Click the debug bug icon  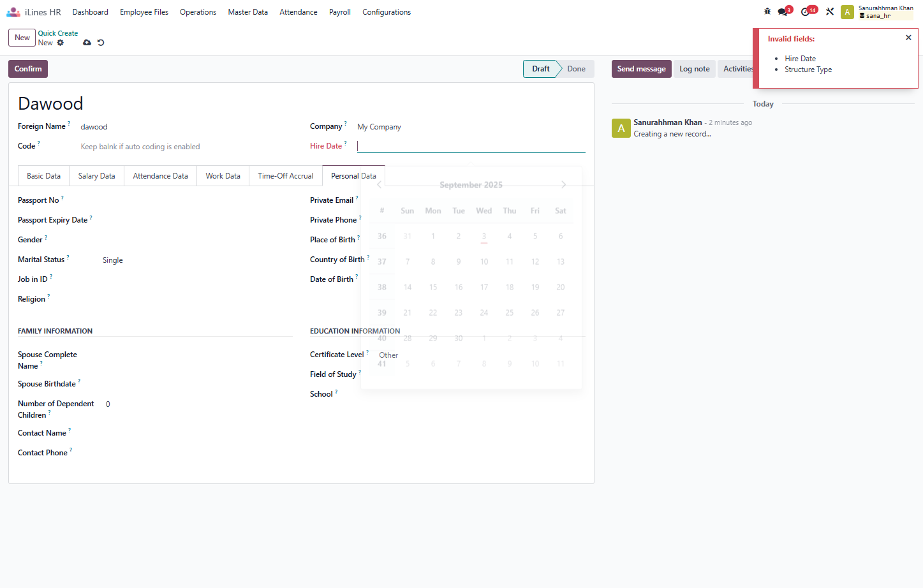767,11
